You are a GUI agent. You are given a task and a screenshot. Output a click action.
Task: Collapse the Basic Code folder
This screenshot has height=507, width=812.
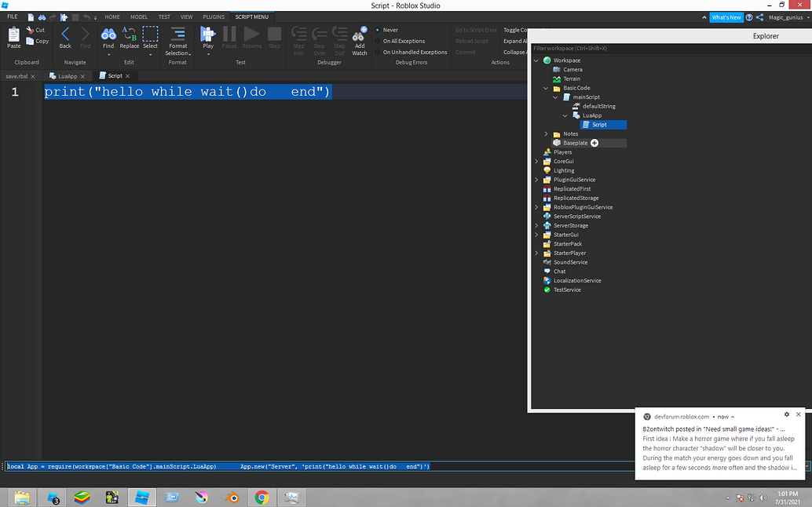pos(546,87)
